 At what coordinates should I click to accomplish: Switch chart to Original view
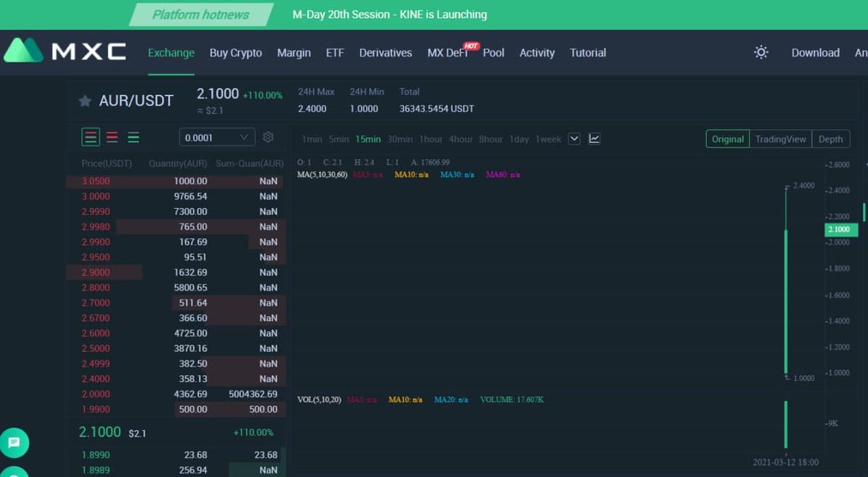[728, 139]
